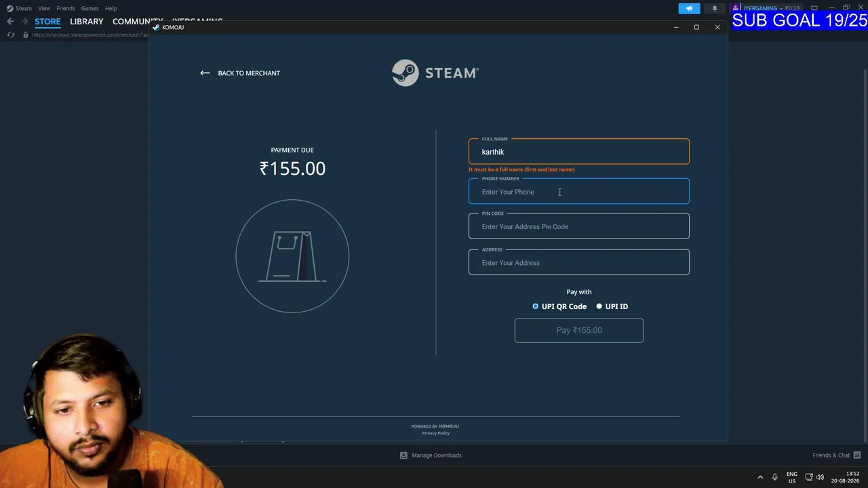Click the microphone icon in the system tray
Viewport: 868px width, 488px height.
pos(774,477)
